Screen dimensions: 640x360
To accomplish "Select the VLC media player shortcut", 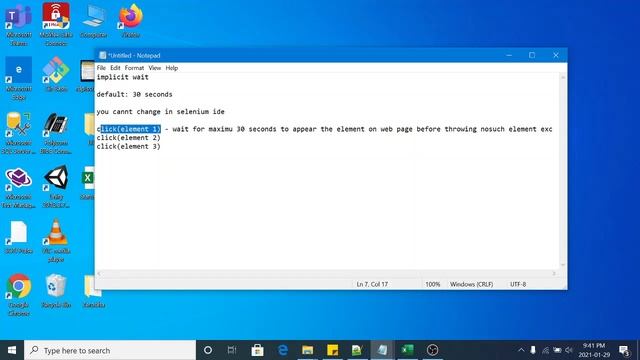I will tap(56, 241).
